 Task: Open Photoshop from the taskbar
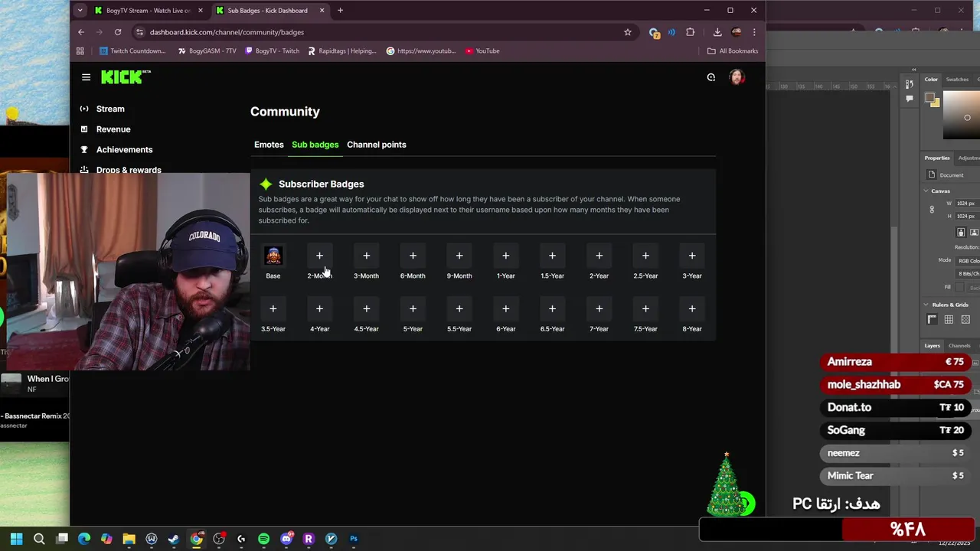pyautogui.click(x=354, y=539)
